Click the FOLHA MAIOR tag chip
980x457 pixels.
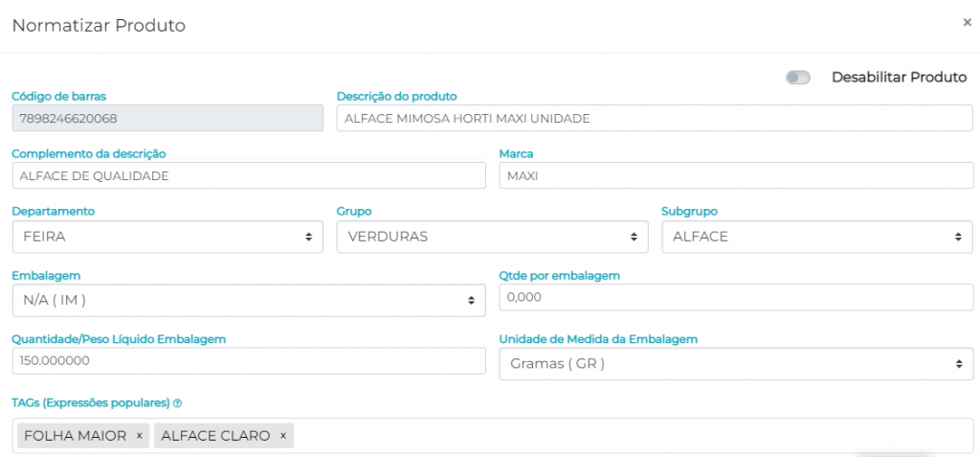(x=75, y=436)
